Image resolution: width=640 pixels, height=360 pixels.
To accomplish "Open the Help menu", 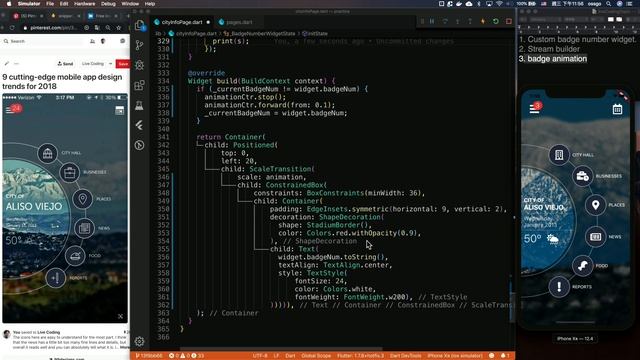I will pos(150,4).
